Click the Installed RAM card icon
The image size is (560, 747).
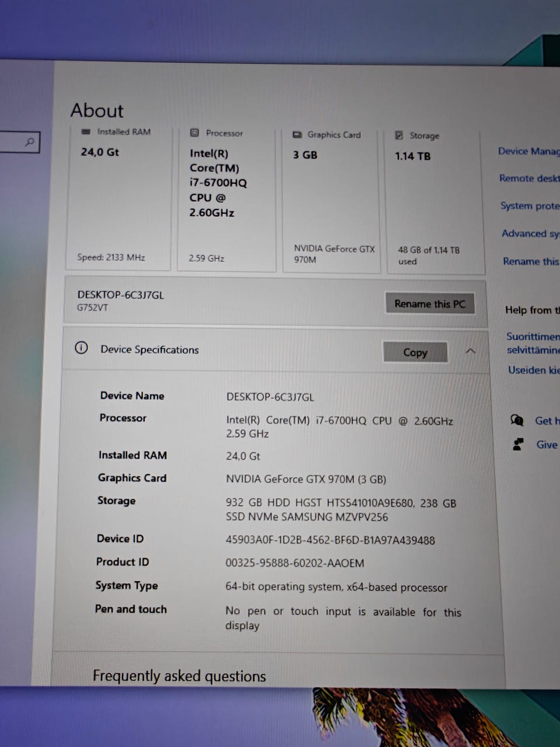(86, 132)
